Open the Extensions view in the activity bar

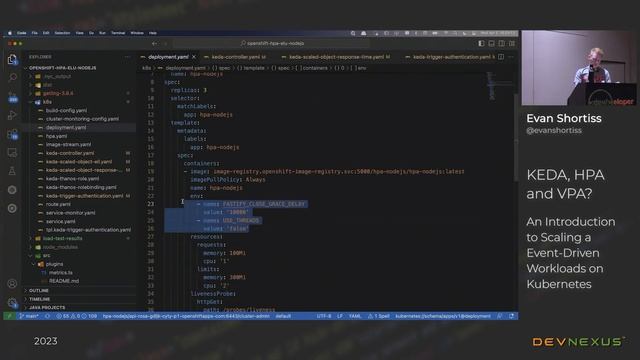point(12,134)
